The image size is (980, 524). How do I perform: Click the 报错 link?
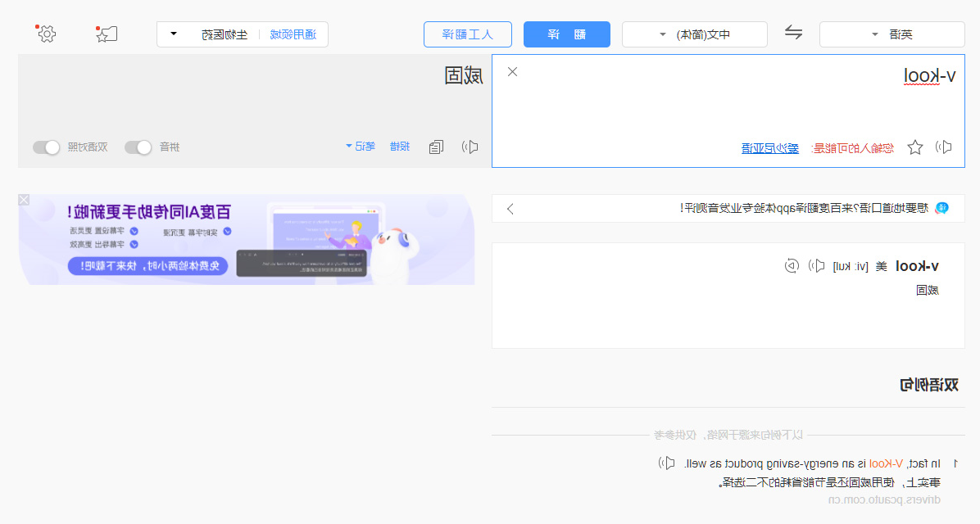(400, 147)
